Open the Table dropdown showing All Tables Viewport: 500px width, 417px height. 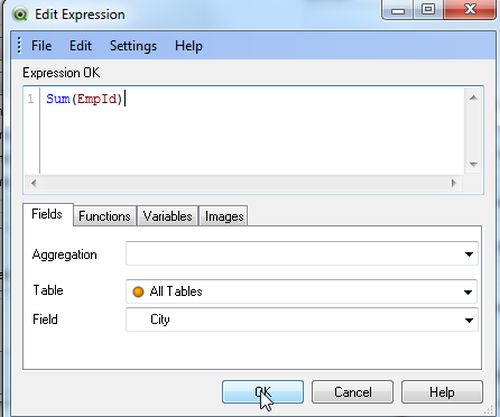point(302,291)
